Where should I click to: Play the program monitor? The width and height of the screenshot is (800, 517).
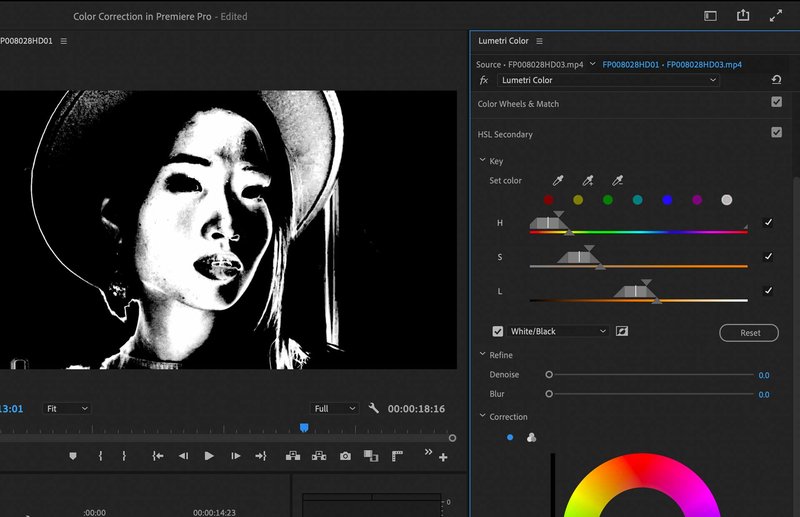(x=209, y=456)
